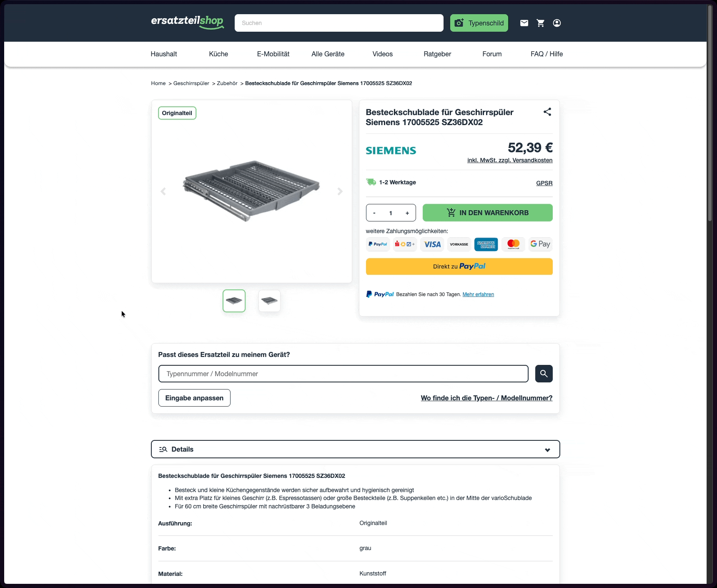Open the Haushalt menu
Image resolution: width=717 pixels, height=588 pixels.
pyautogui.click(x=164, y=54)
